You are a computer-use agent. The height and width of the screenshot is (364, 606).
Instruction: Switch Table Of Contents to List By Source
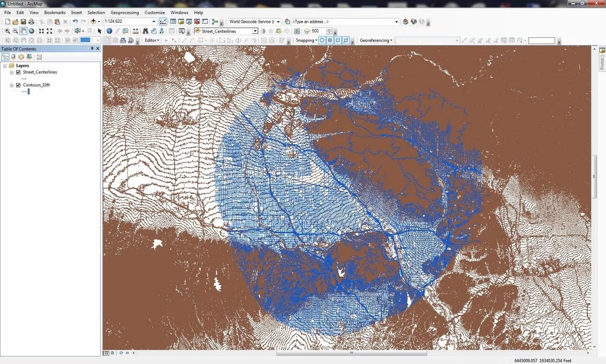click(13, 56)
